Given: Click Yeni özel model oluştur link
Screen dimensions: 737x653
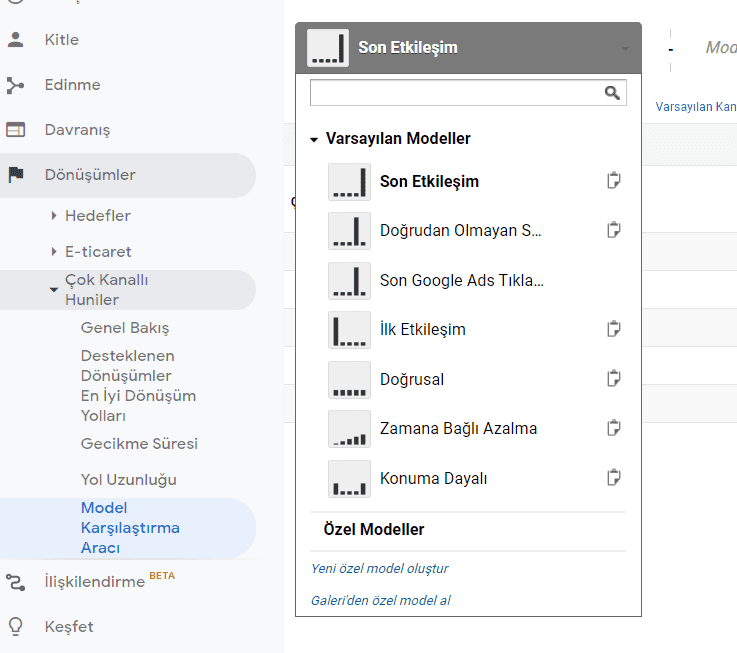Looking at the screenshot, I should [x=379, y=568].
